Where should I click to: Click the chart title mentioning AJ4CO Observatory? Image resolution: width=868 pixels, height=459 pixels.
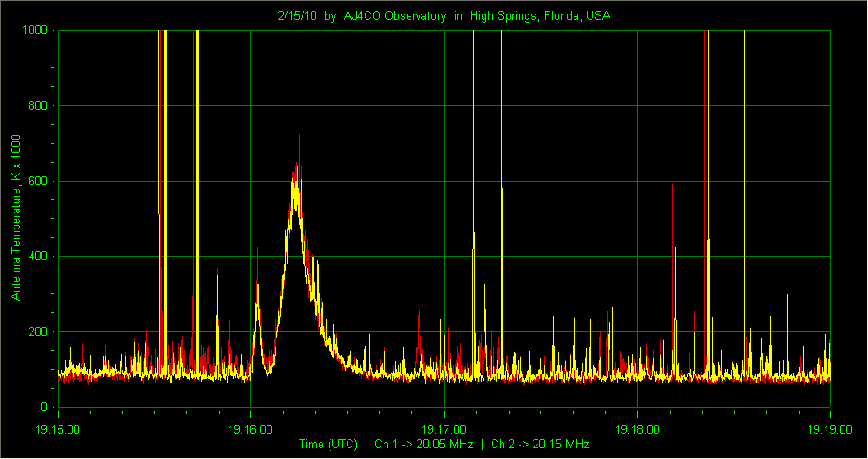[444, 16]
